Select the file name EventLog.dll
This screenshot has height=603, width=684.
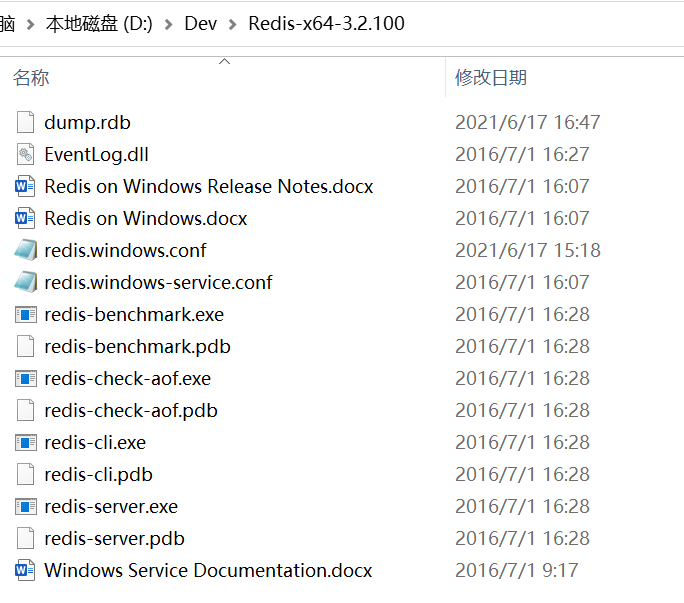[96, 154]
